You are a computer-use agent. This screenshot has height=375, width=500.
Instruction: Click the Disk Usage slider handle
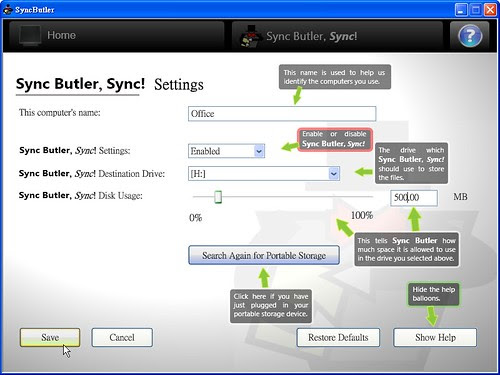point(218,197)
